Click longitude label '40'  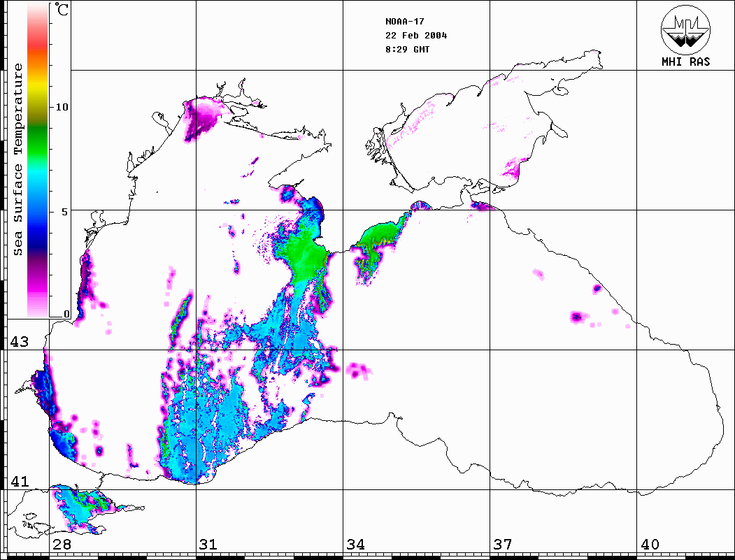[650, 545]
